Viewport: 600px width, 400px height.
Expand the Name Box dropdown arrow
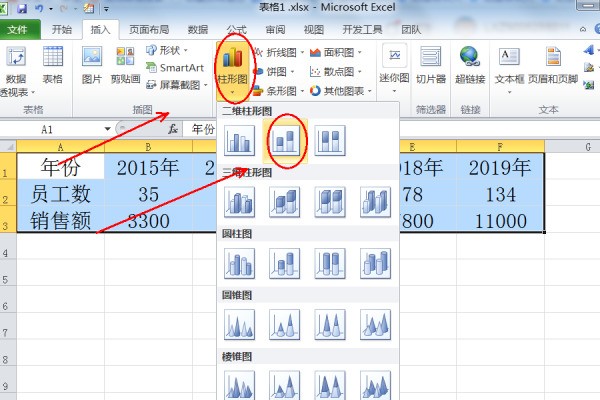click(x=108, y=129)
